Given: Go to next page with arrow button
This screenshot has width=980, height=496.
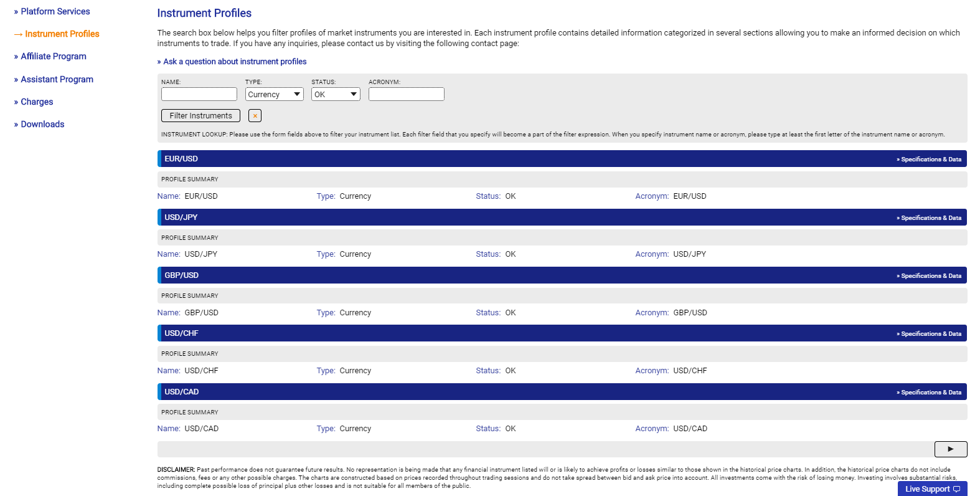Looking at the screenshot, I should tap(951, 449).
